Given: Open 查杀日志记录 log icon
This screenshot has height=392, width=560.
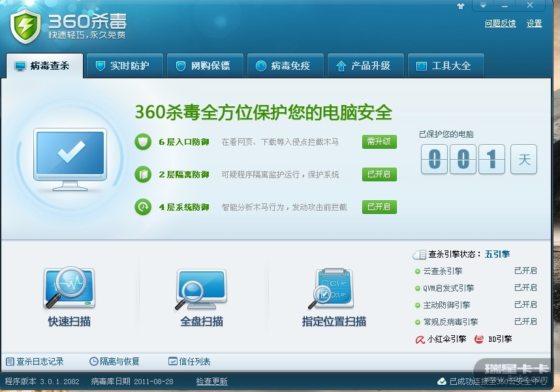Looking at the screenshot, I should tap(10, 361).
